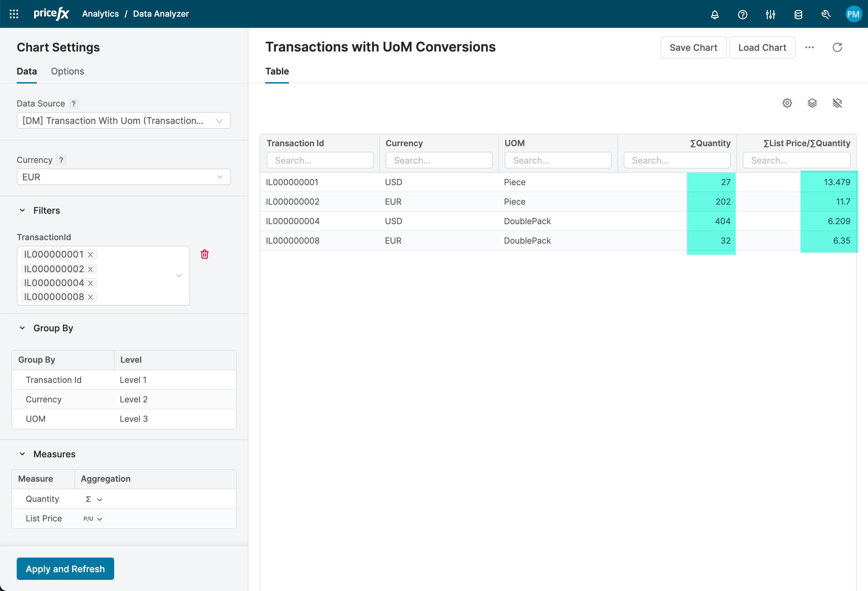This screenshot has width=868, height=591.
Task: Click Apply and Refresh button
Action: 65,569
